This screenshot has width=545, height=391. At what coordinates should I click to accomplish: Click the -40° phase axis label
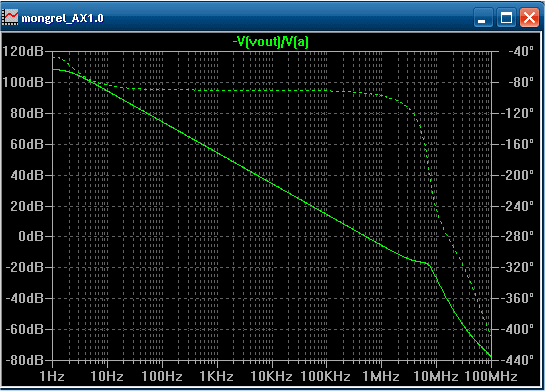(521, 51)
